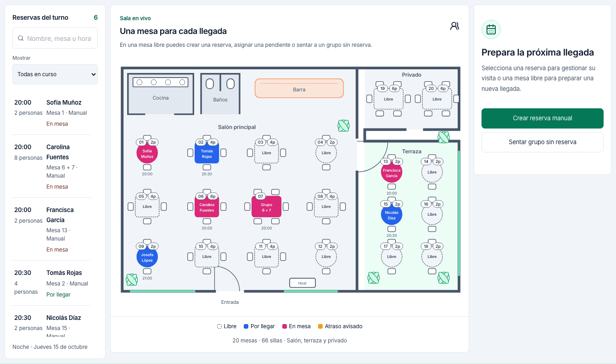Choose free terrace table 16
The height and width of the screenshot is (364, 616).
(432, 214)
